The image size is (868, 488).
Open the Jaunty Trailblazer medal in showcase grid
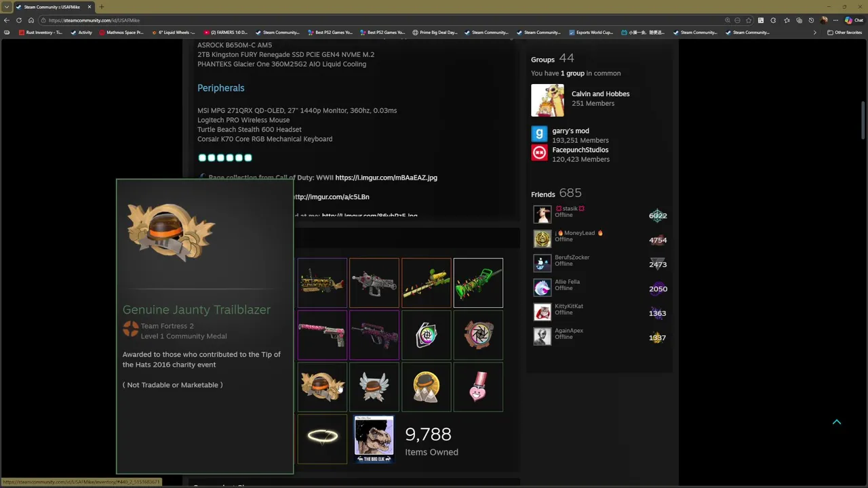point(322,387)
